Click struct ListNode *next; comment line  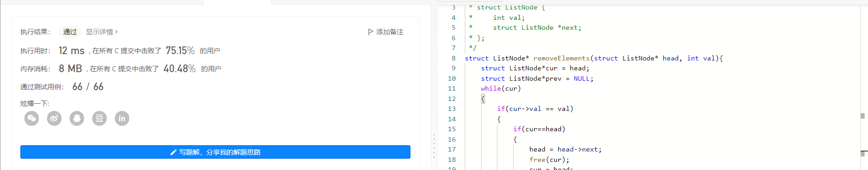[x=537, y=28]
